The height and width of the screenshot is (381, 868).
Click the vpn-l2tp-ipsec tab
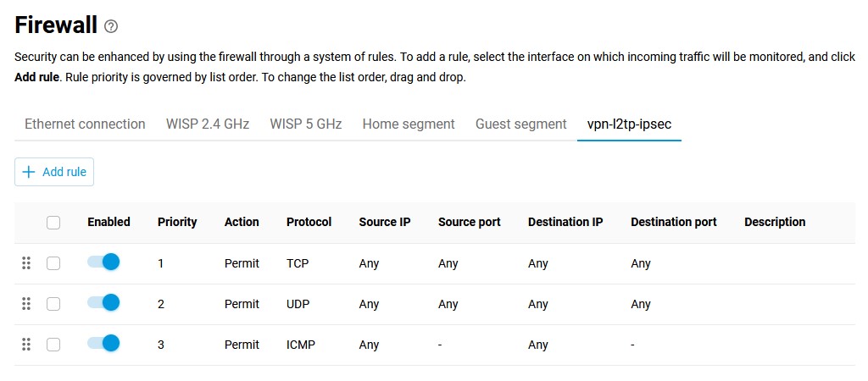point(629,124)
